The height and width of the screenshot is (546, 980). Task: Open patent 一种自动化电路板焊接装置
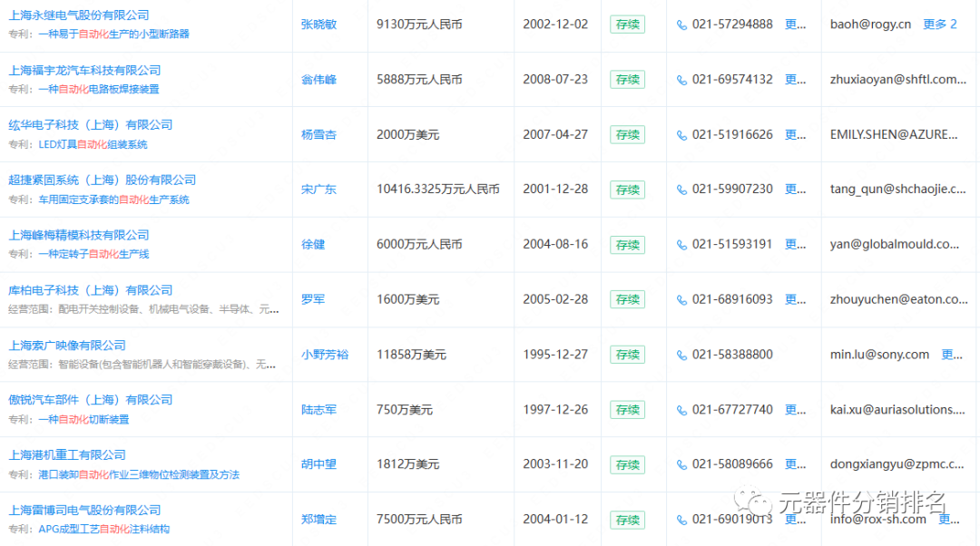tap(99, 89)
